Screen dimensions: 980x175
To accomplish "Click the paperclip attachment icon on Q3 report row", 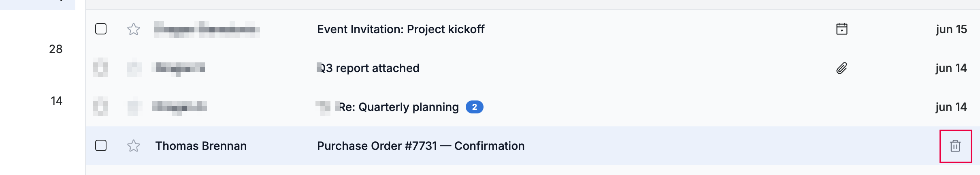I will click(842, 68).
